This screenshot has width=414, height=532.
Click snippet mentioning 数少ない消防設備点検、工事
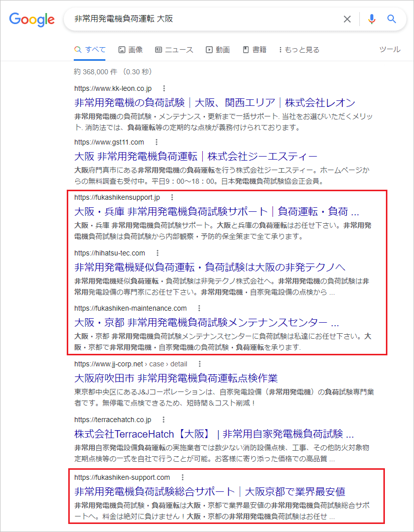tap(222, 453)
